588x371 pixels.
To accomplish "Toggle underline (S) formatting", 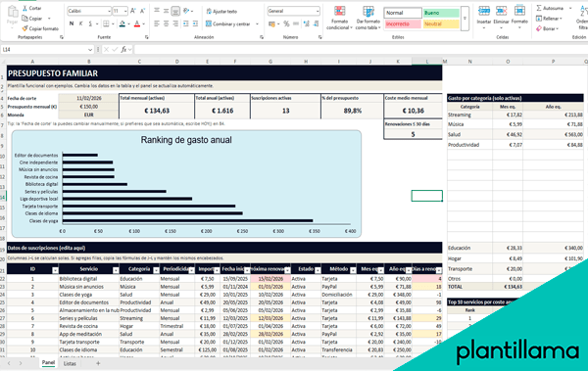I will point(90,23).
